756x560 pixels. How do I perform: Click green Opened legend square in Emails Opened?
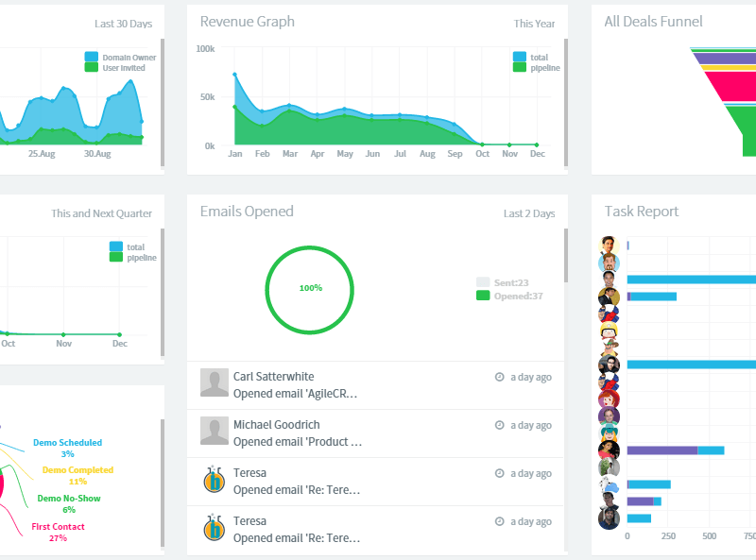[483, 296]
